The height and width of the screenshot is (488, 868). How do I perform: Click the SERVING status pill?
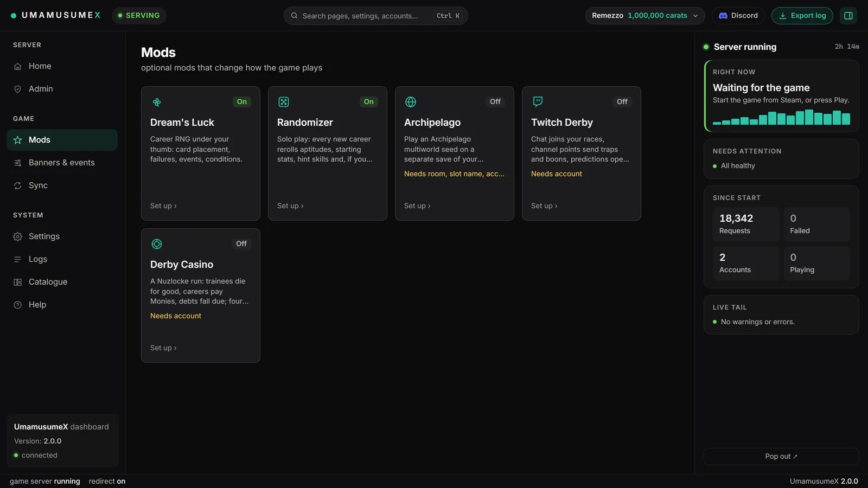(x=139, y=16)
